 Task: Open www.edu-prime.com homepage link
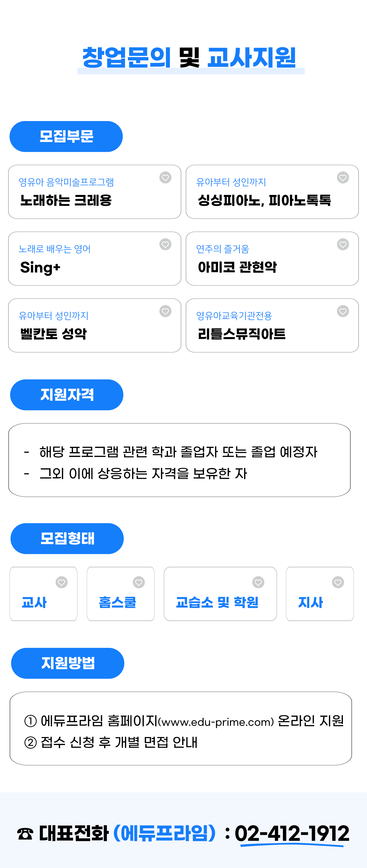tap(216, 722)
